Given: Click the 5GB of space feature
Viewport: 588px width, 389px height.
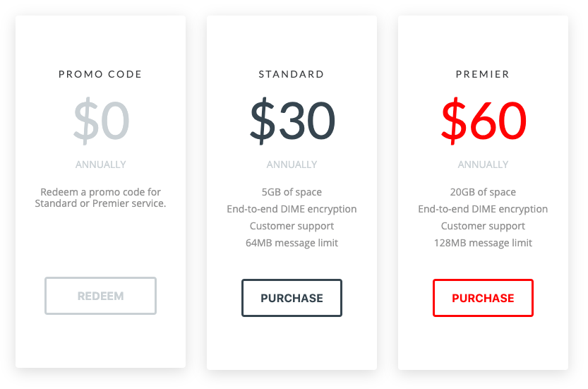Looking at the screenshot, I should 292,192.
